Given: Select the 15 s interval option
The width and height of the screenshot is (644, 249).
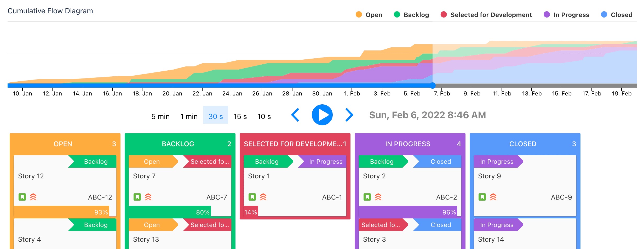Looking at the screenshot, I should (240, 116).
